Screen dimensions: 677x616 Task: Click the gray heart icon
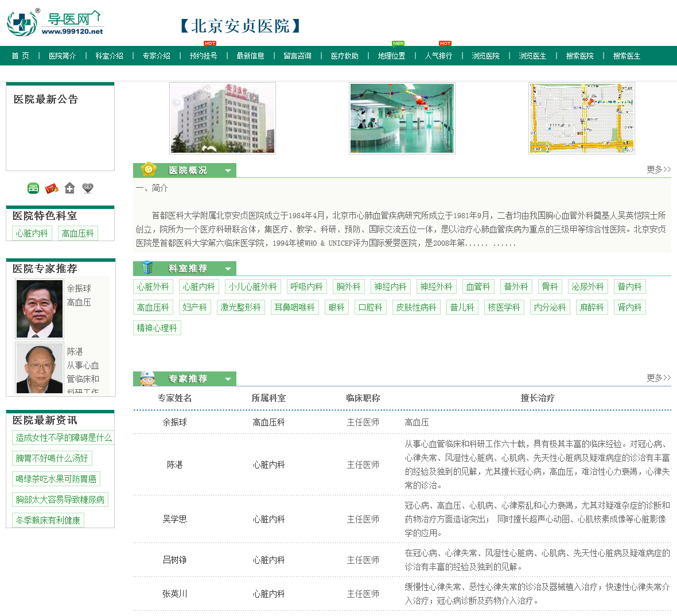88,188
